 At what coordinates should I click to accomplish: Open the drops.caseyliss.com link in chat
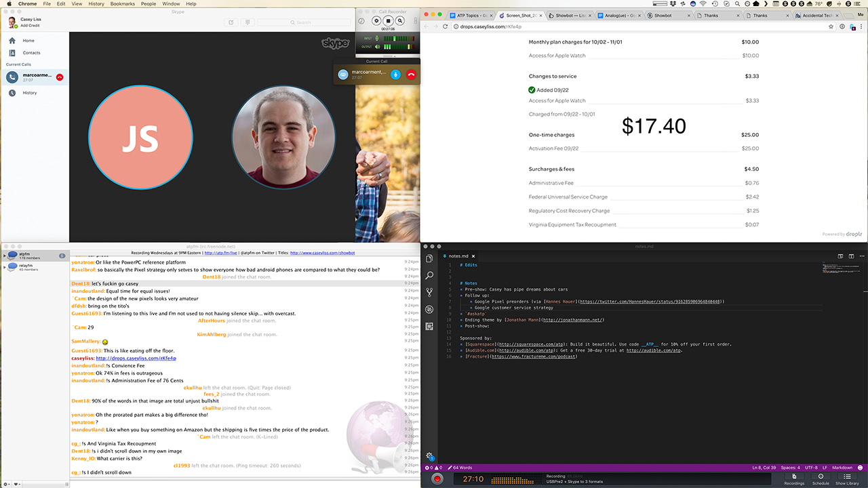coord(136,358)
